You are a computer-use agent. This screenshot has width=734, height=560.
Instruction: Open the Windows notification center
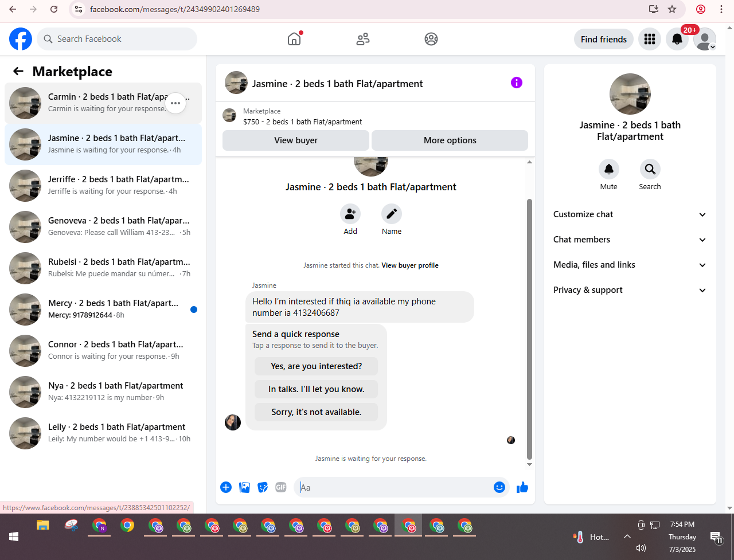point(716,537)
